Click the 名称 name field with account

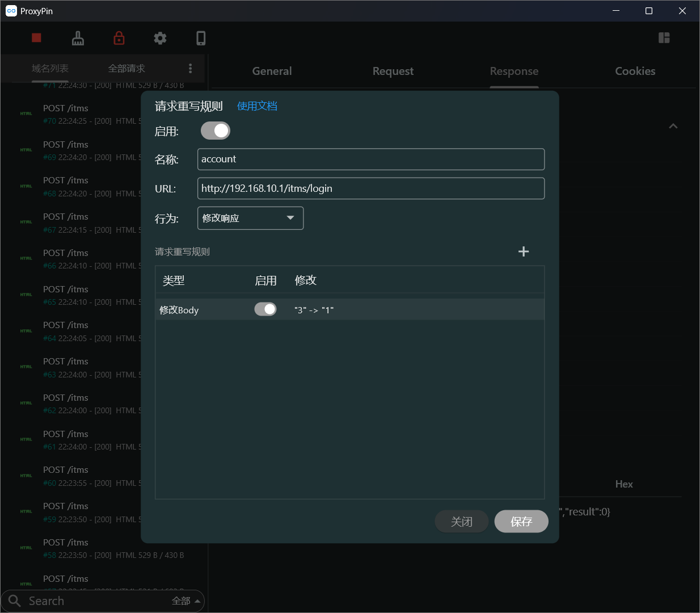370,159
